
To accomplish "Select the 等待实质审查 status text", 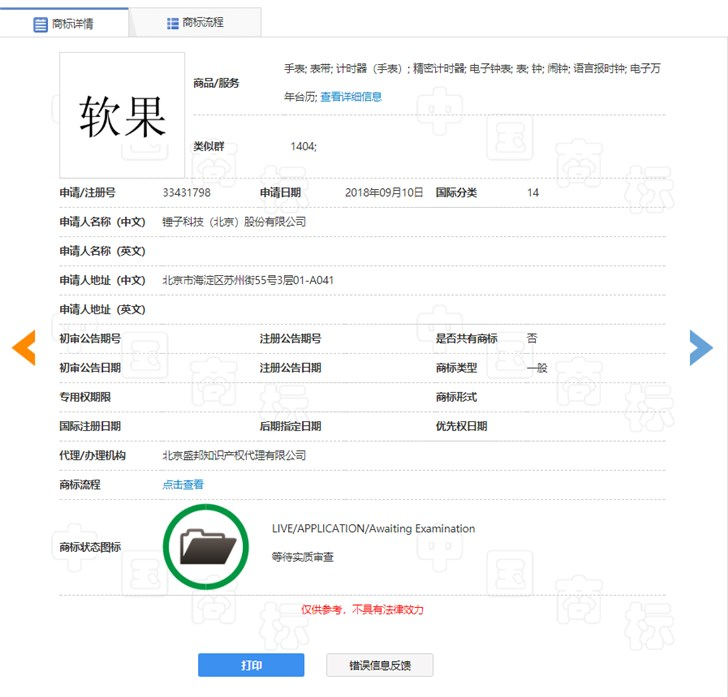I will [x=303, y=557].
